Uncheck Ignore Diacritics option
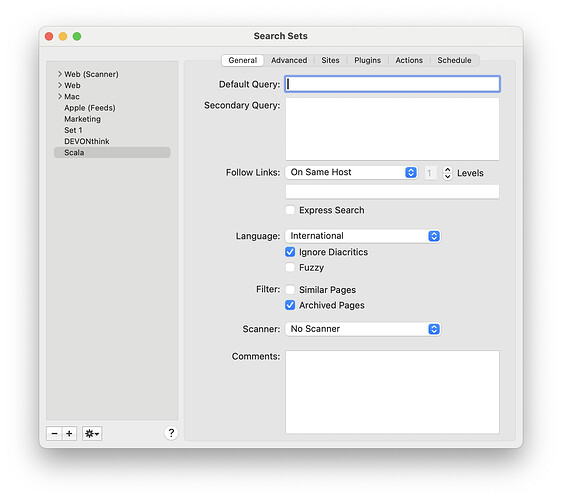This screenshot has height=500, width=562. pos(290,252)
